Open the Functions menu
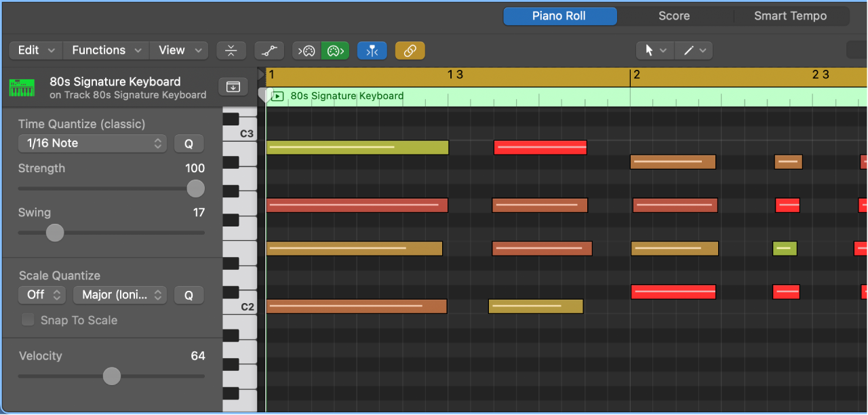This screenshot has width=868, height=415. click(105, 50)
